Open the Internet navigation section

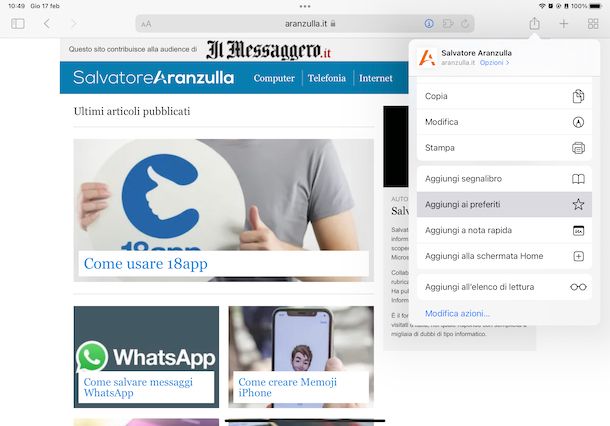point(376,78)
